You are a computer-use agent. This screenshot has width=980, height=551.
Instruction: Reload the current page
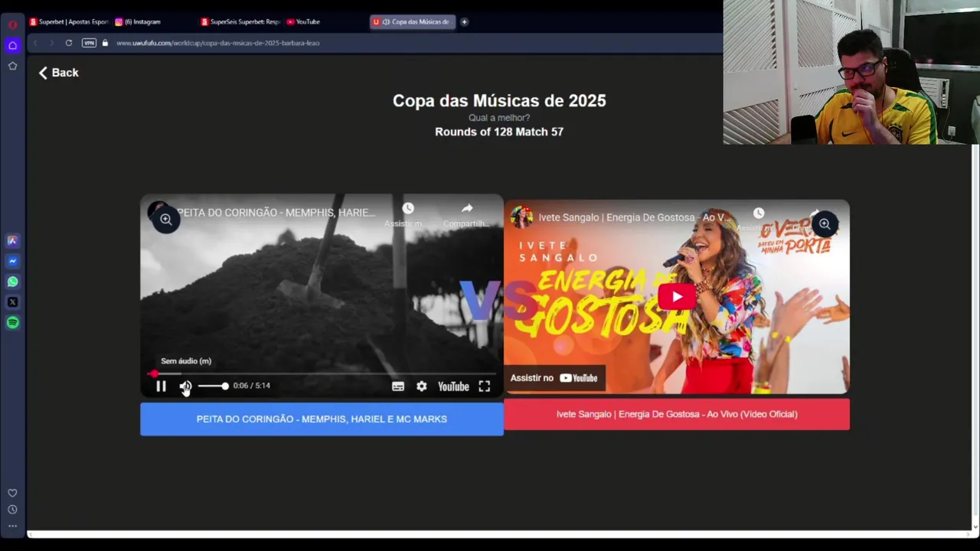coord(69,43)
